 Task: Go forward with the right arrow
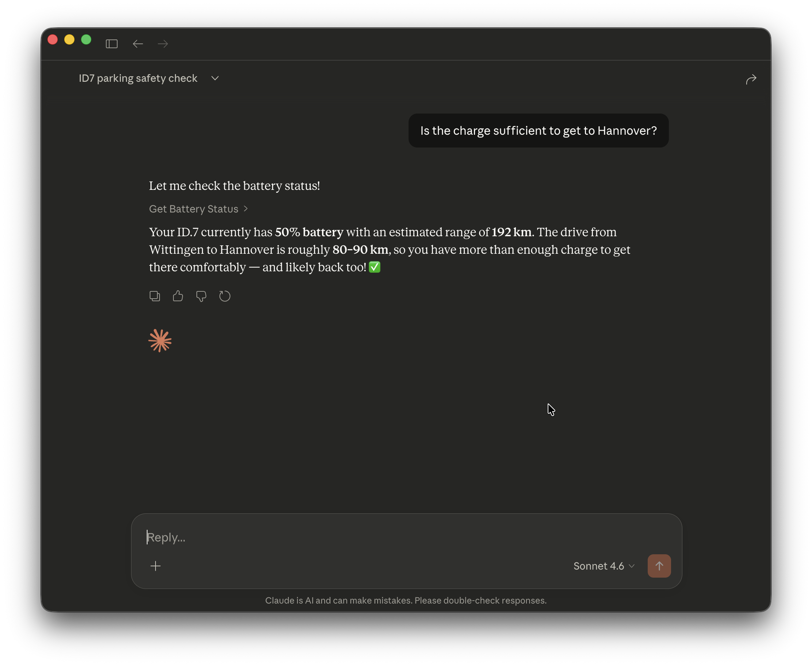point(163,44)
